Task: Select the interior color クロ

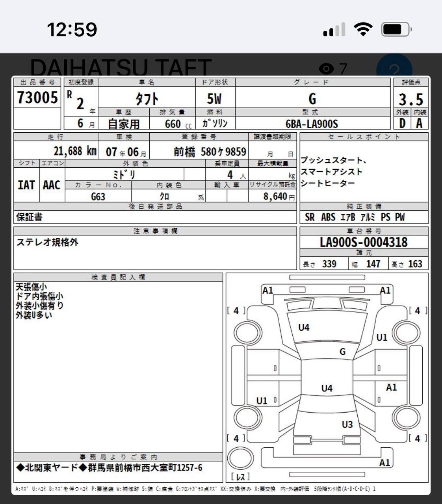Action: (x=164, y=196)
